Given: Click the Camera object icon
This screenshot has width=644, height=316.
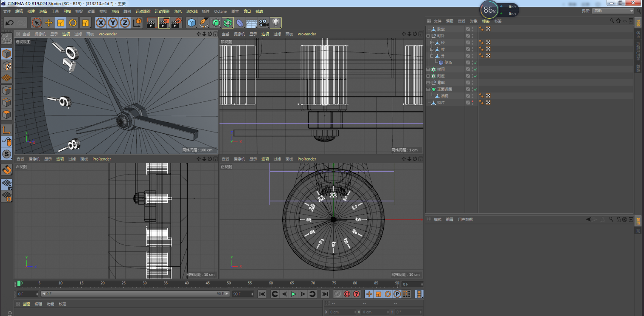Looking at the screenshot, I should (x=264, y=23).
